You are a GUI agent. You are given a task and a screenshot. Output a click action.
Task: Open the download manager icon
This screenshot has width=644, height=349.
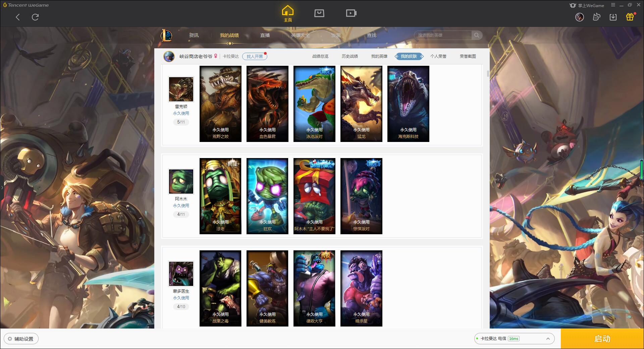click(x=613, y=17)
